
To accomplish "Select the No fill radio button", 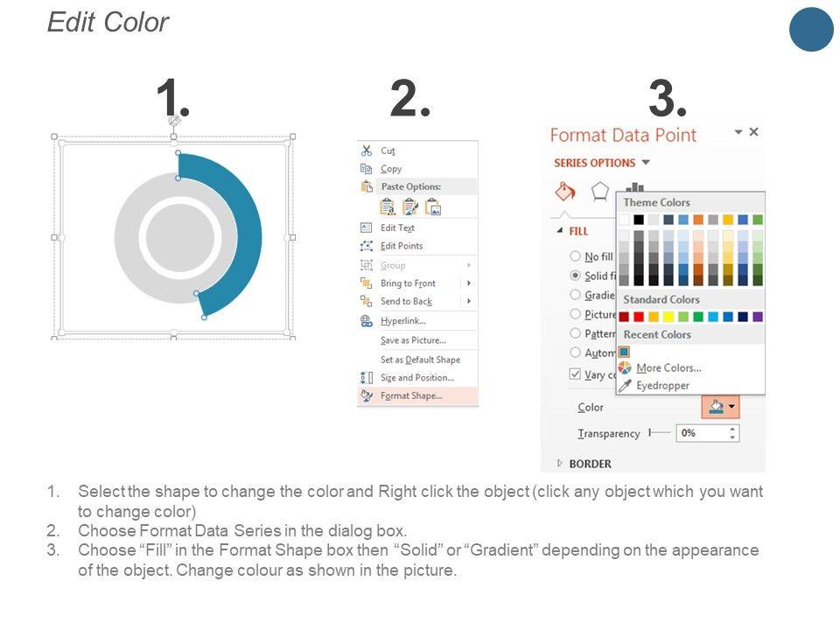I will tap(575, 256).
